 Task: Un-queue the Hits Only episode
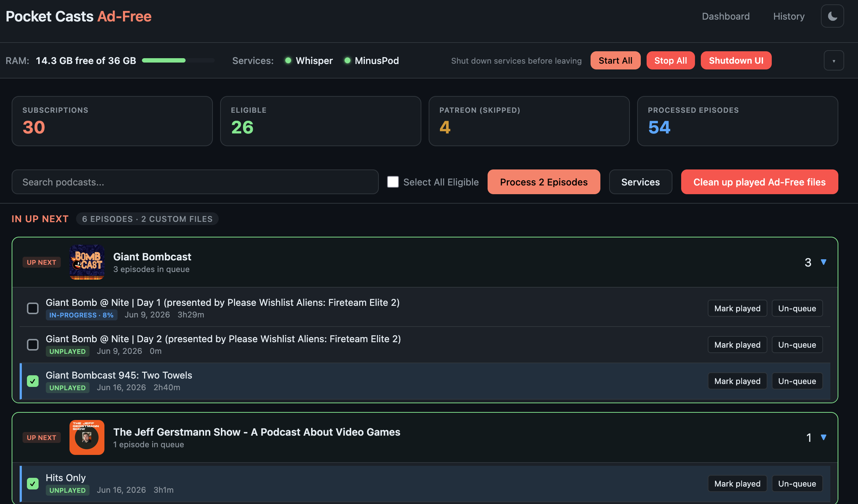coord(797,484)
